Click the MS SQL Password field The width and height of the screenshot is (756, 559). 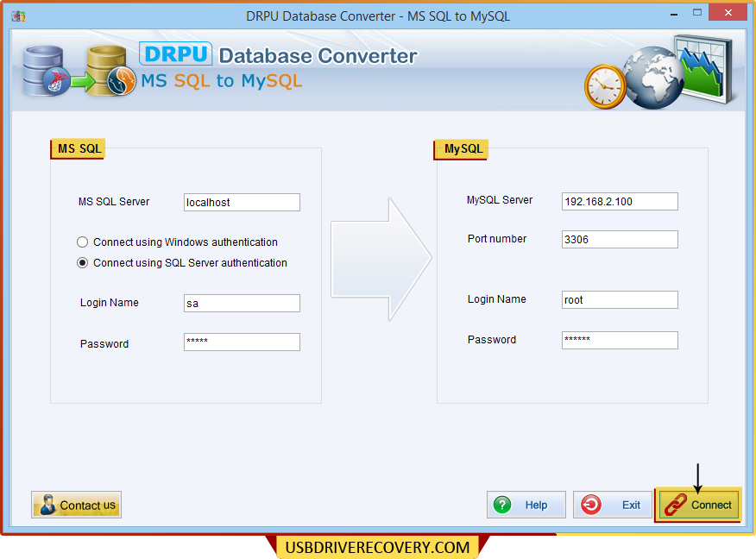point(242,342)
